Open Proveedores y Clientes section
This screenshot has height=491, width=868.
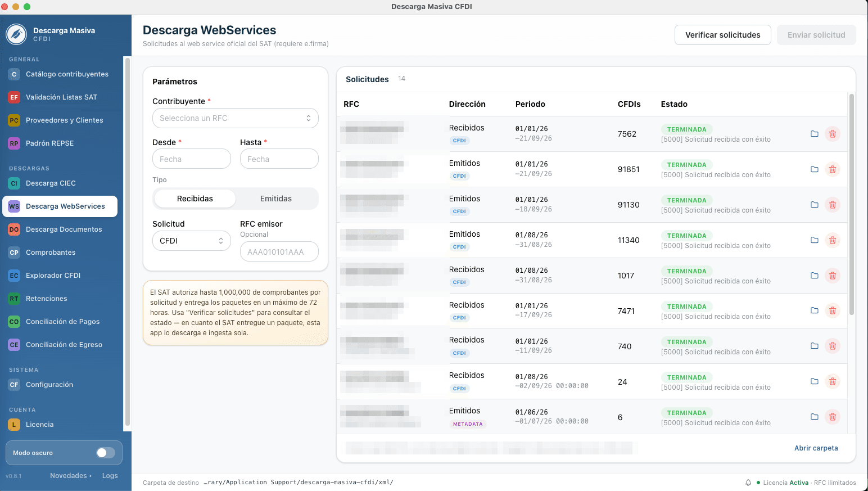coord(60,120)
